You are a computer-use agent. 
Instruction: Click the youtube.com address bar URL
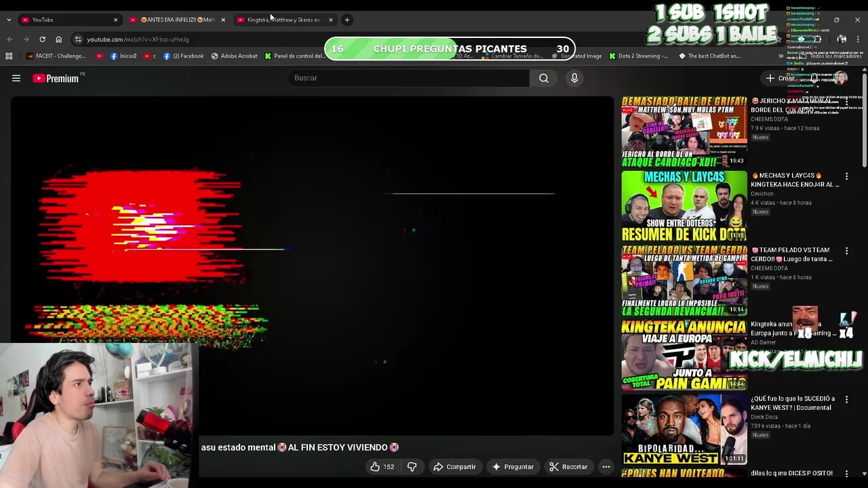(138, 39)
